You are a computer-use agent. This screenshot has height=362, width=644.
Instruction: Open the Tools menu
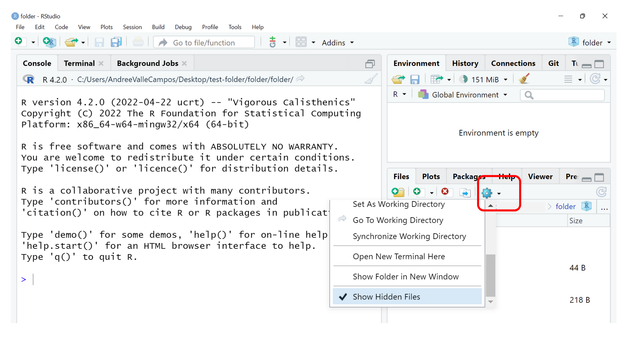click(x=235, y=27)
